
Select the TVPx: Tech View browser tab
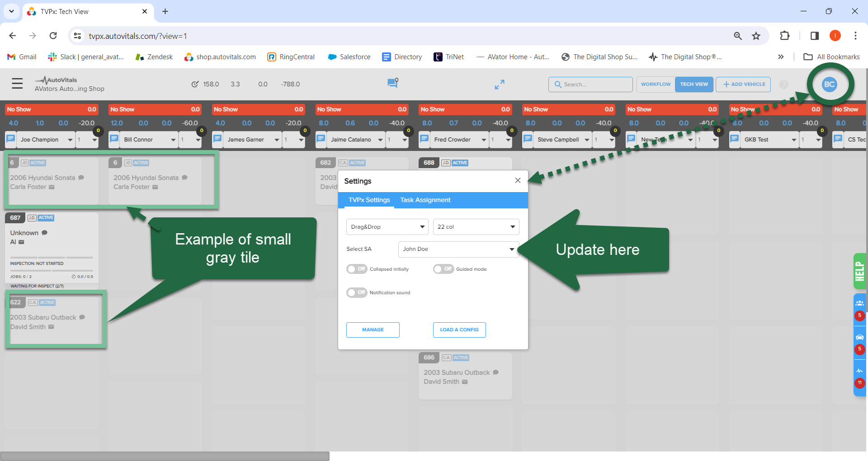pos(87,12)
